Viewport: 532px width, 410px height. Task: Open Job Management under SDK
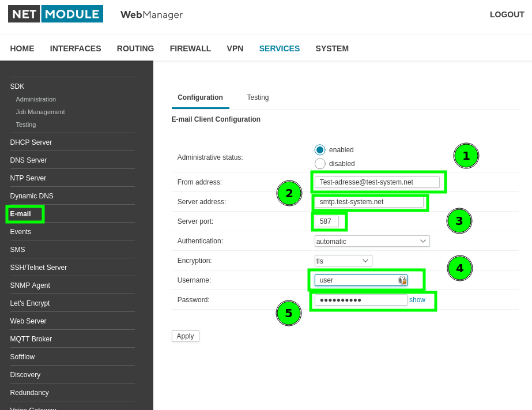[x=40, y=112]
